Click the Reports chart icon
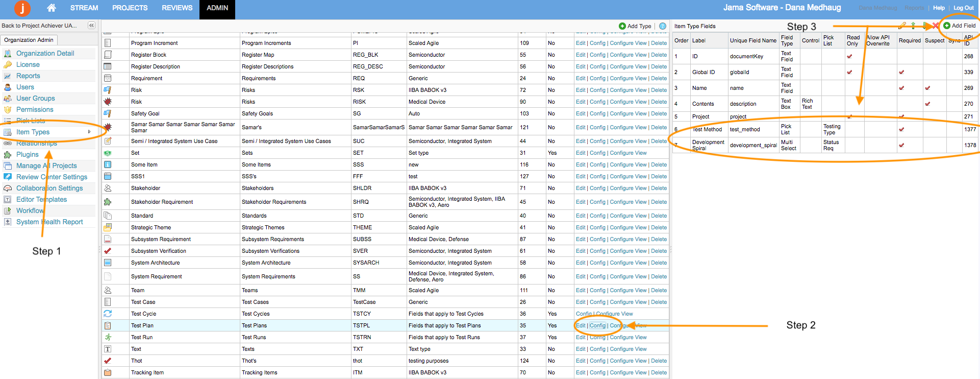This screenshot has width=980, height=379. (x=8, y=76)
